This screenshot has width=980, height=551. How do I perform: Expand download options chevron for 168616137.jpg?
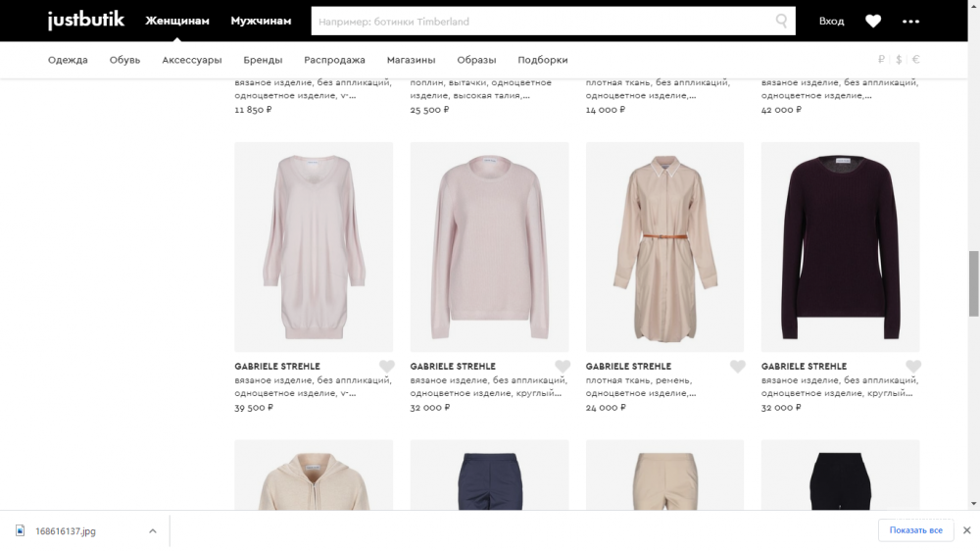[x=153, y=531]
